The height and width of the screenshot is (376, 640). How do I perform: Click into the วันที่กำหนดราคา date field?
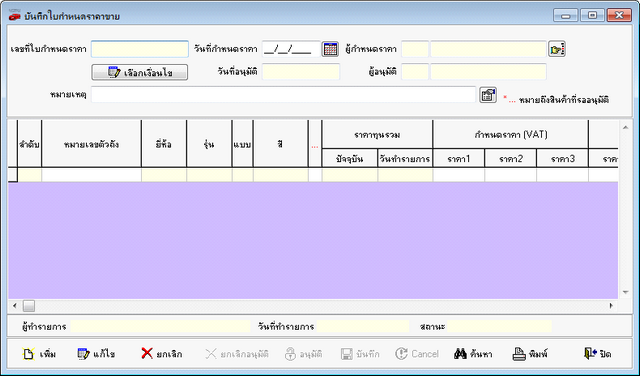pyautogui.click(x=291, y=49)
